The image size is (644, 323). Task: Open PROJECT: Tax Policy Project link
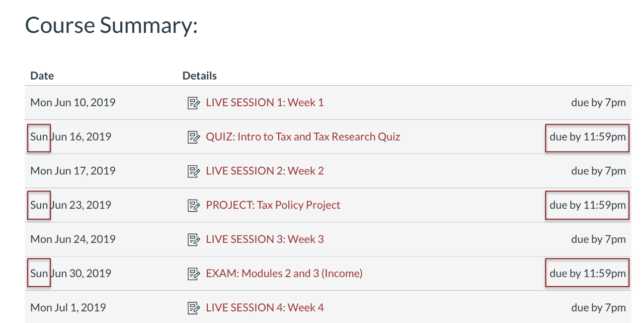[x=273, y=205]
